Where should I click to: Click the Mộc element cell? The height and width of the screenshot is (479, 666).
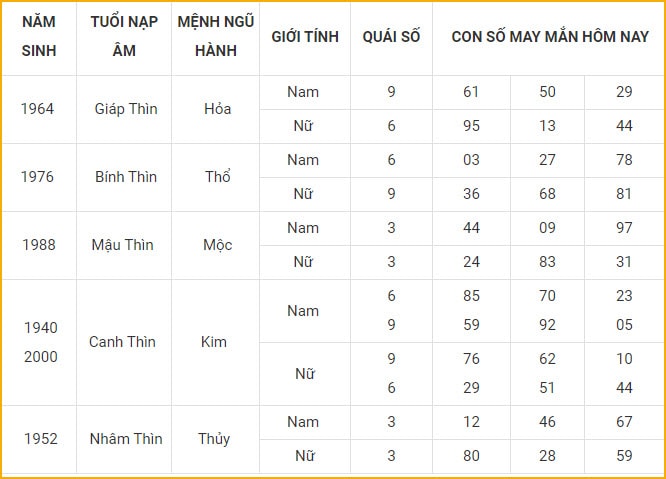217,245
